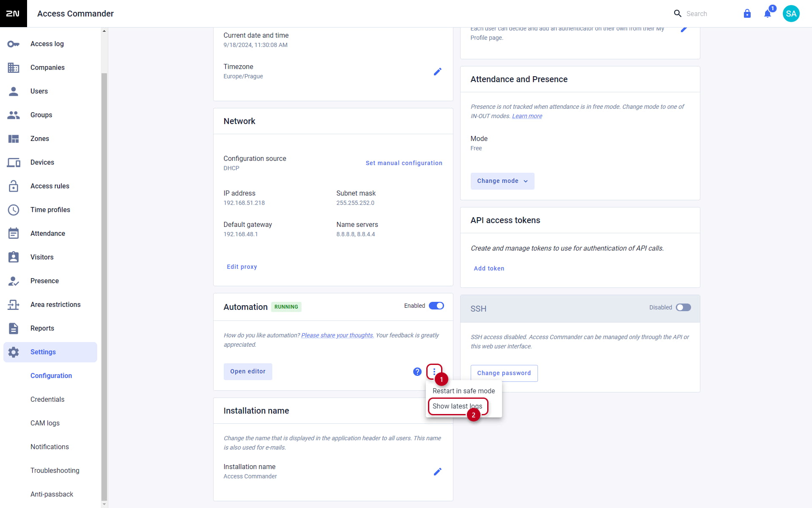Click the Settings gear icon

(x=14, y=352)
